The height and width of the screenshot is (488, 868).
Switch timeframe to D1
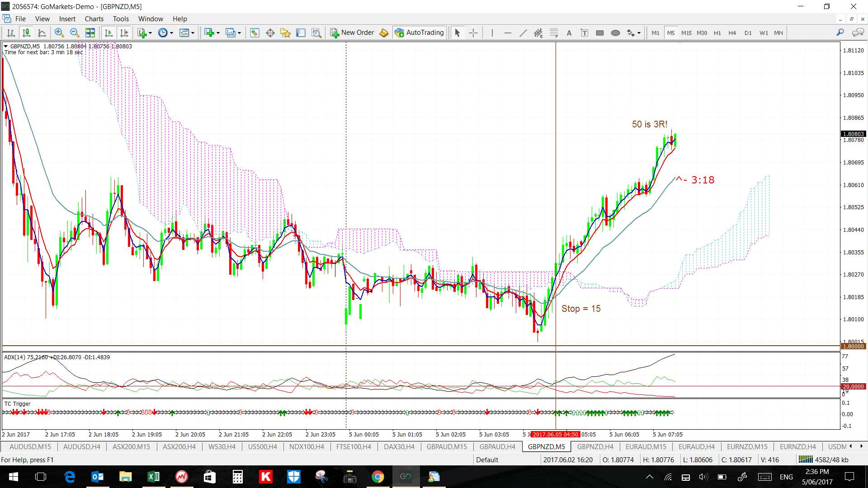coord(748,33)
